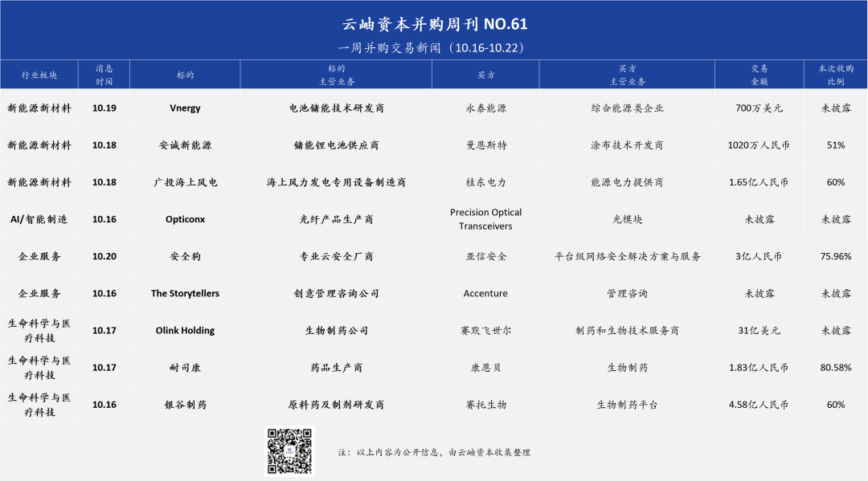Viewport: 868px width, 481px height.
Task: Click '涂布技术开发商' cell
Action: click(627, 145)
